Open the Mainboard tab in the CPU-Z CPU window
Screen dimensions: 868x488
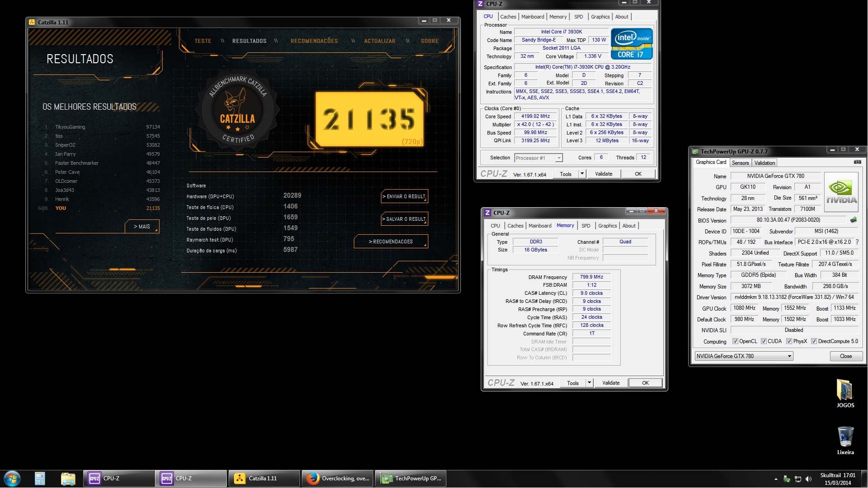pyautogui.click(x=533, y=17)
